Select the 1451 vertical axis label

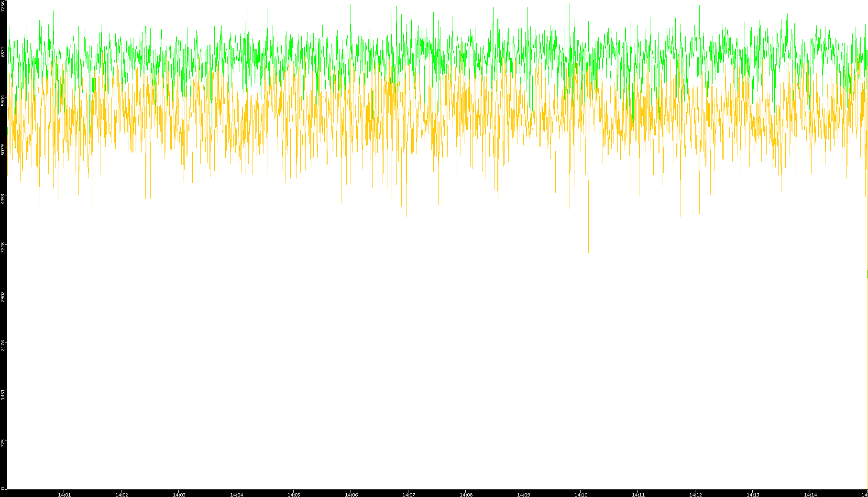coord(3,394)
